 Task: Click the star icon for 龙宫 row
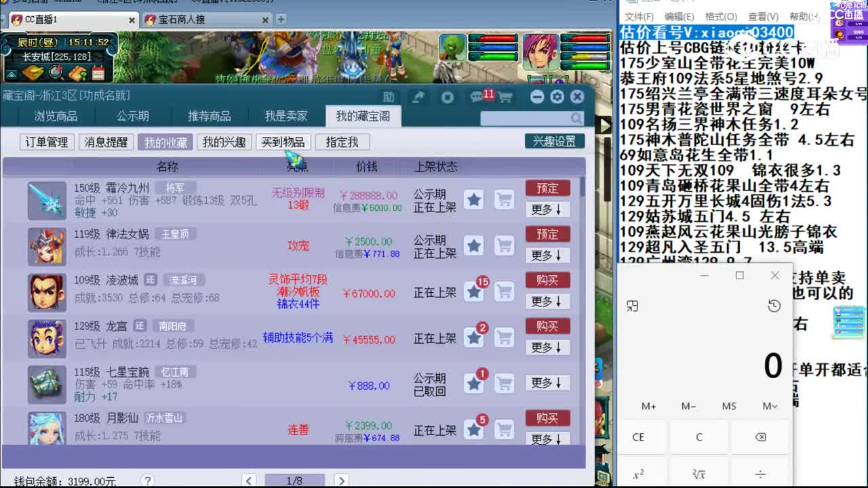(474, 338)
